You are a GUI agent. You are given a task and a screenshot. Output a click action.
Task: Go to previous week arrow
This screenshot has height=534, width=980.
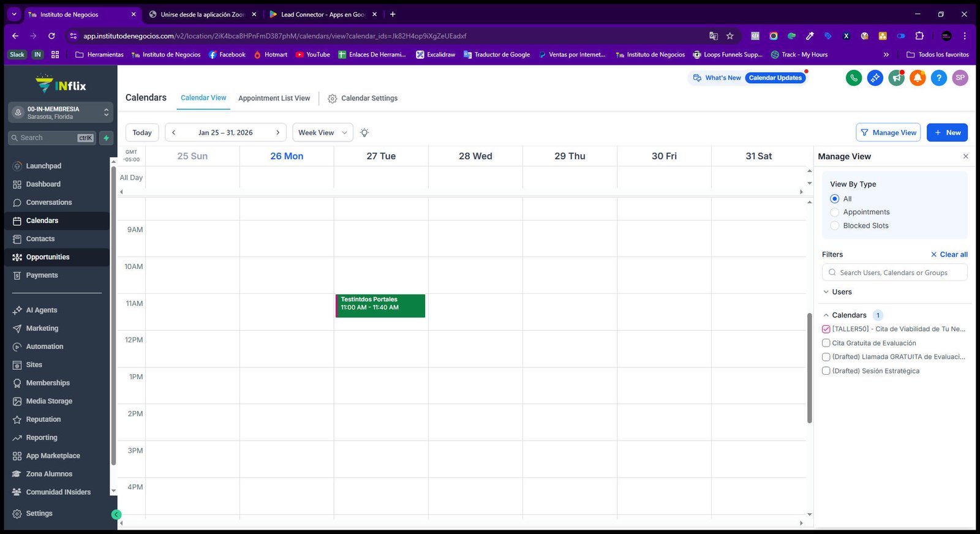point(173,132)
